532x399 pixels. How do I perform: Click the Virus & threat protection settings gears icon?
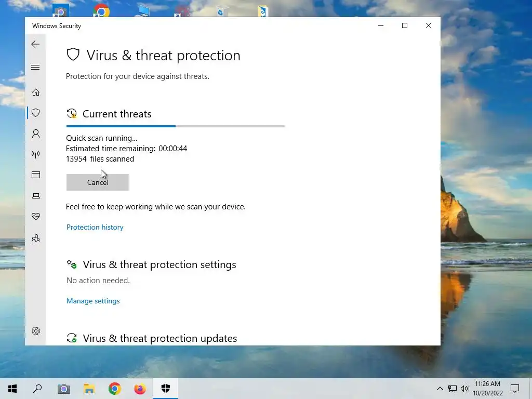pos(72,264)
